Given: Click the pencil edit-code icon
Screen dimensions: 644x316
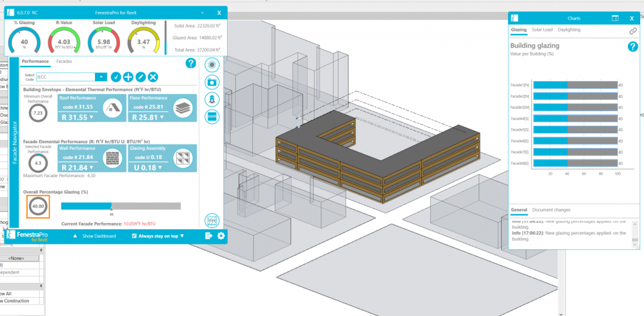Looking at the screenshot, I should [140, 77].
